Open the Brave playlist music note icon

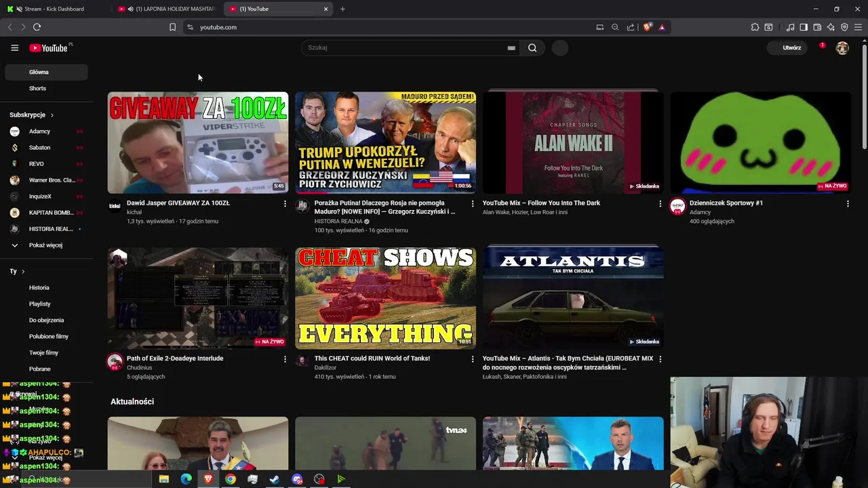[x=790, y=27]
